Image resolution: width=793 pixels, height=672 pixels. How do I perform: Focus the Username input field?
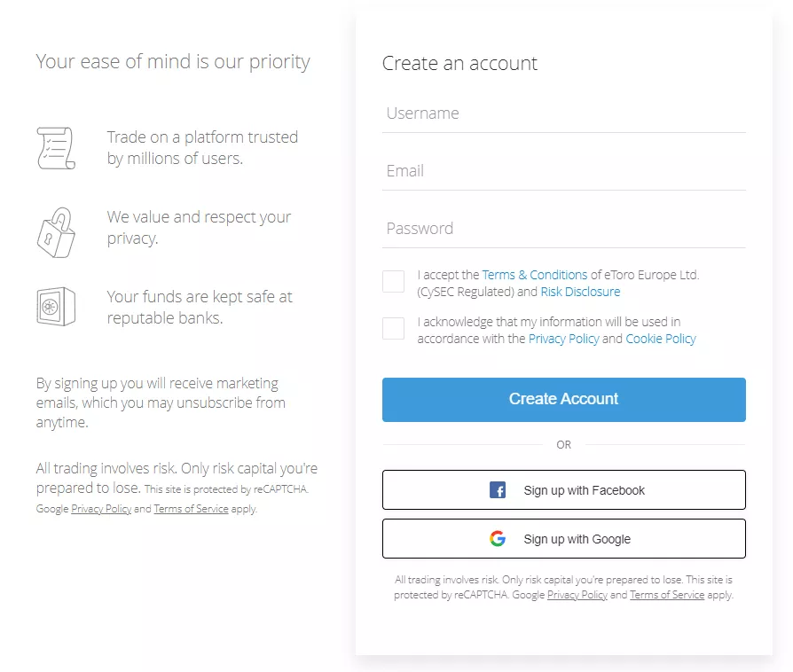click(563, 114)
